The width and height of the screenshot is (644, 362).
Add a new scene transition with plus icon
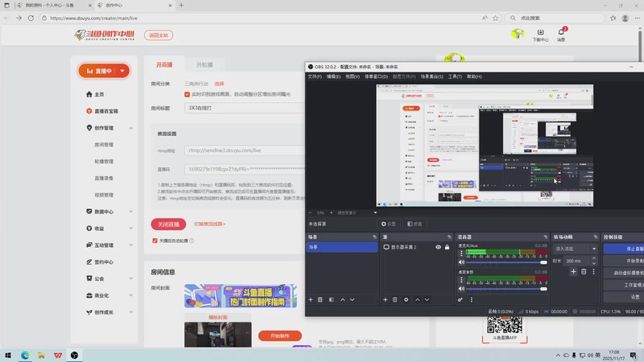(x=573, y=271)
